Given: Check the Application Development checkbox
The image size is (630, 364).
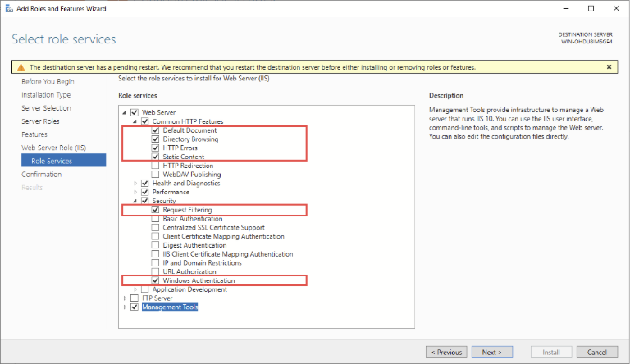Looking at the screenshot, I should 145,289.
